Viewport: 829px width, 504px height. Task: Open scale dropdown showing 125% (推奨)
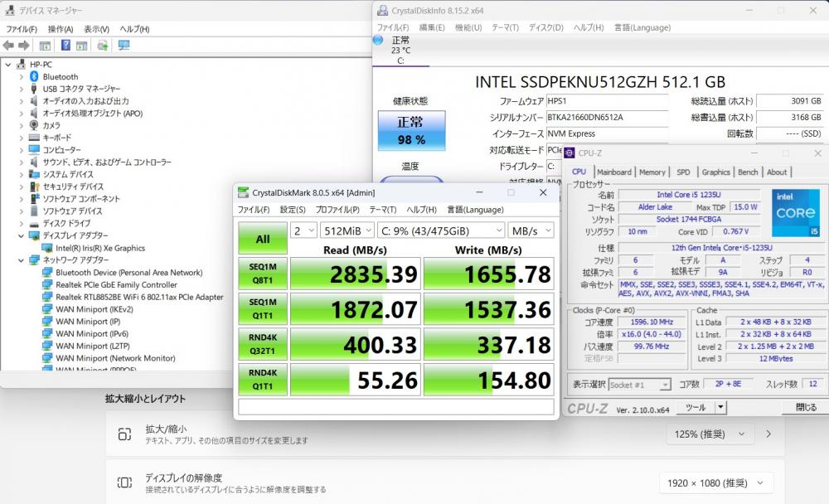(x=710, y=434)
